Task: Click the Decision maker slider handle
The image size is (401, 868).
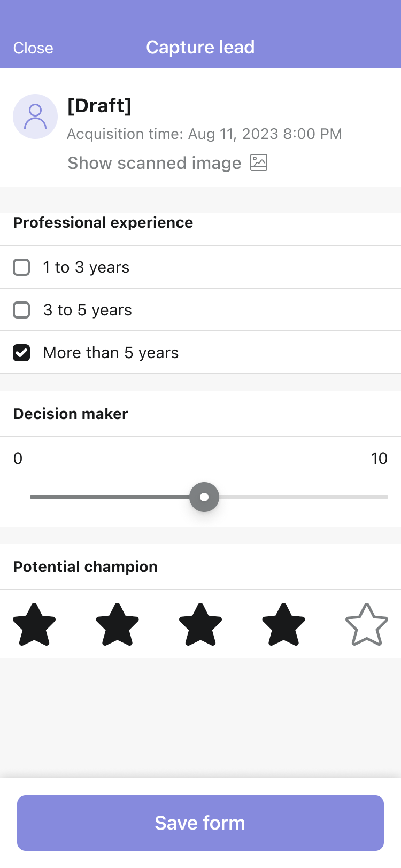Action: coord(204,497)
